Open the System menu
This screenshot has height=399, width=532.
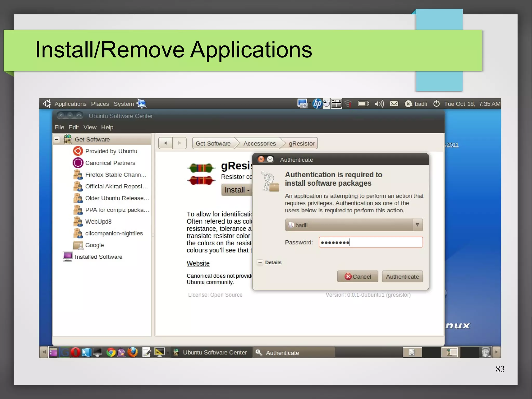124,104
